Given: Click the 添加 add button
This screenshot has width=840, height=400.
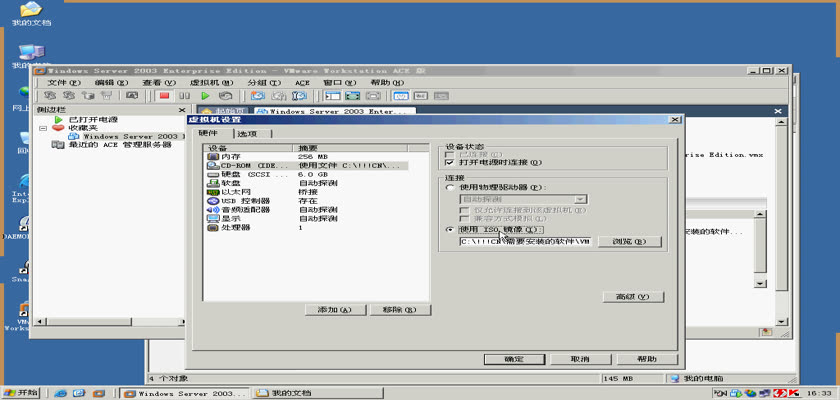Looking at the screenshot, I should pyautogui.click(x=335, y=310).
